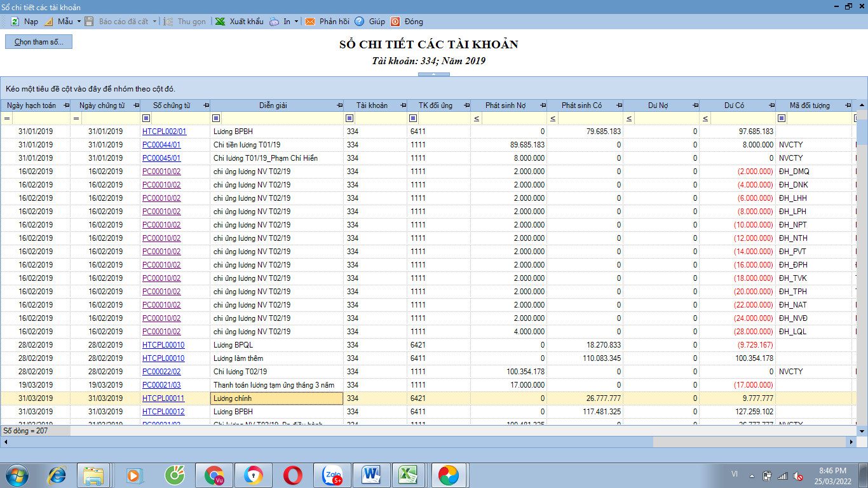Sort by the Tài khoản column header
The image size is (868, 488).
pyautogui.click(x=372, y=105)
